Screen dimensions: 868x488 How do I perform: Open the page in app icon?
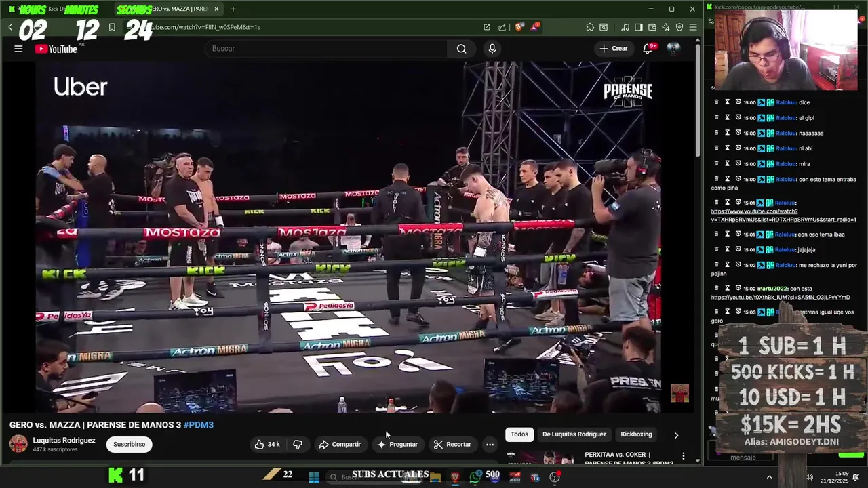[x=487, y=27]
